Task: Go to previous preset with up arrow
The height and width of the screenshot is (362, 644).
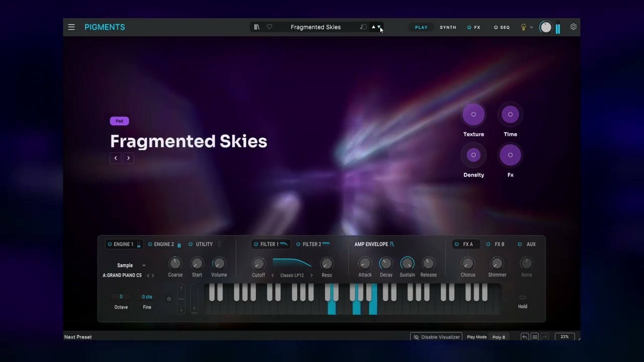Action: [373, 27]
